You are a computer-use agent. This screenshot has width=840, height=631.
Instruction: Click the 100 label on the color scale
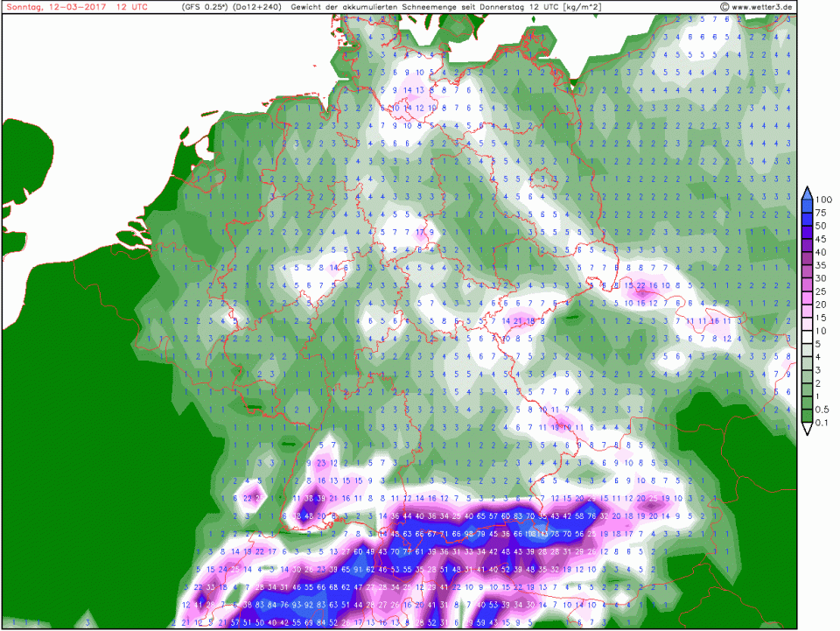coord(825,200)
